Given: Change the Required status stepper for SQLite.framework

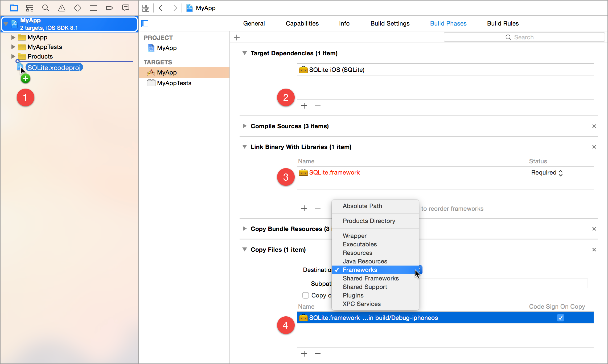Looking at the screenshot, I should pyautogui.click(x=560, y=173).
